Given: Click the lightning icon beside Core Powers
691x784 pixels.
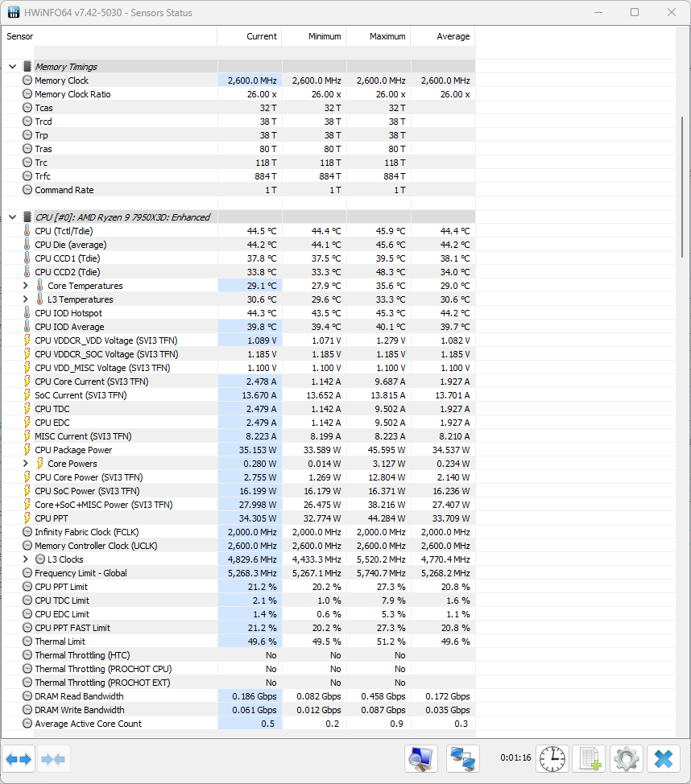Looking at the screenshot, I should pyautogui.click(x=40, y=463).
